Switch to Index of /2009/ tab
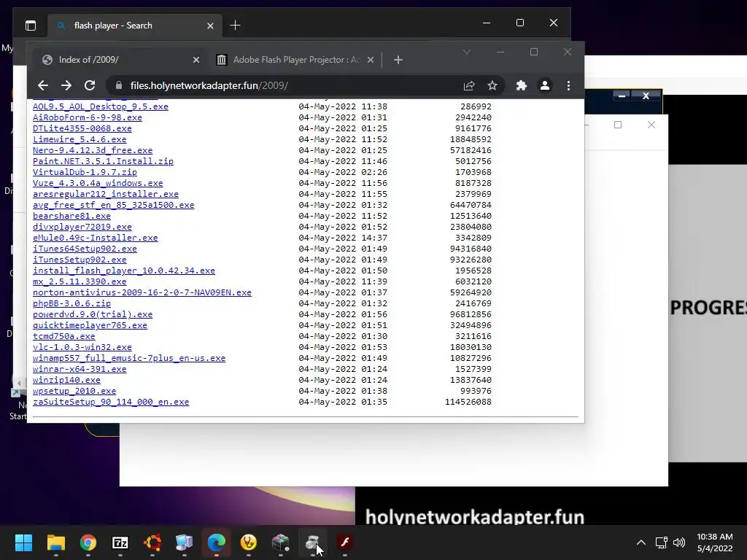 (x=120, y=60)
